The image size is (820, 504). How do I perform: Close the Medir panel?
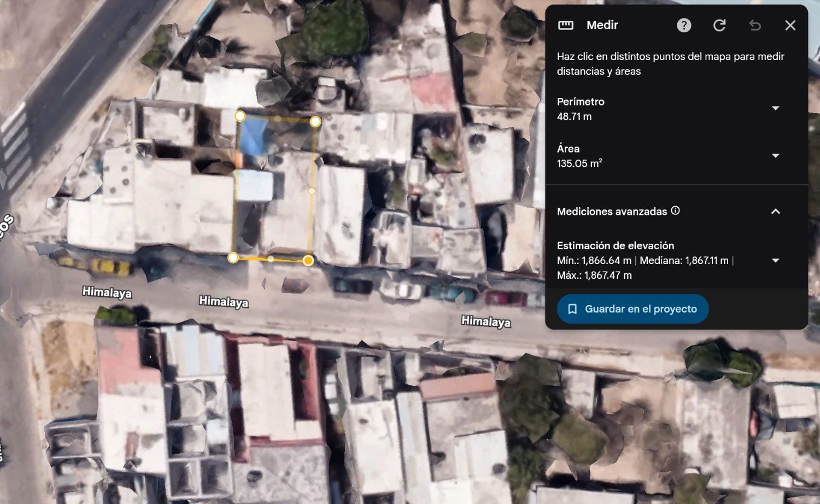790,25
